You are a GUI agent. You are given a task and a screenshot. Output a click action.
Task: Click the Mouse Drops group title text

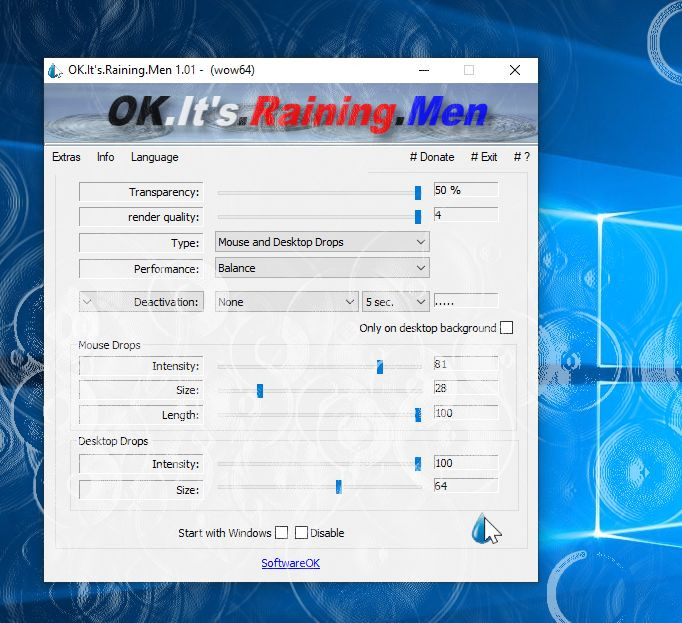[x=109, y=345]
